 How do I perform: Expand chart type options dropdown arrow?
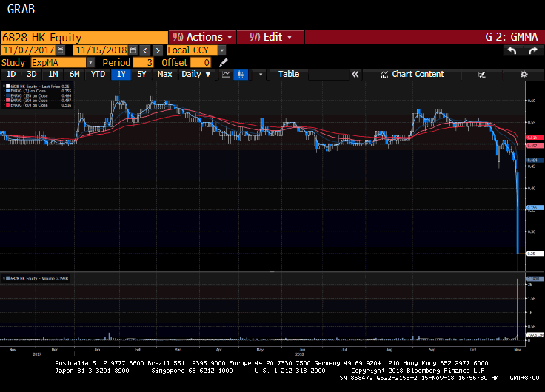261,74
